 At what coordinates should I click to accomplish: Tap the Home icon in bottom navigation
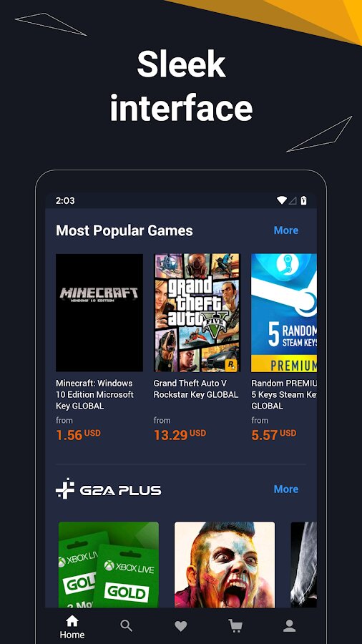[72, 620]
